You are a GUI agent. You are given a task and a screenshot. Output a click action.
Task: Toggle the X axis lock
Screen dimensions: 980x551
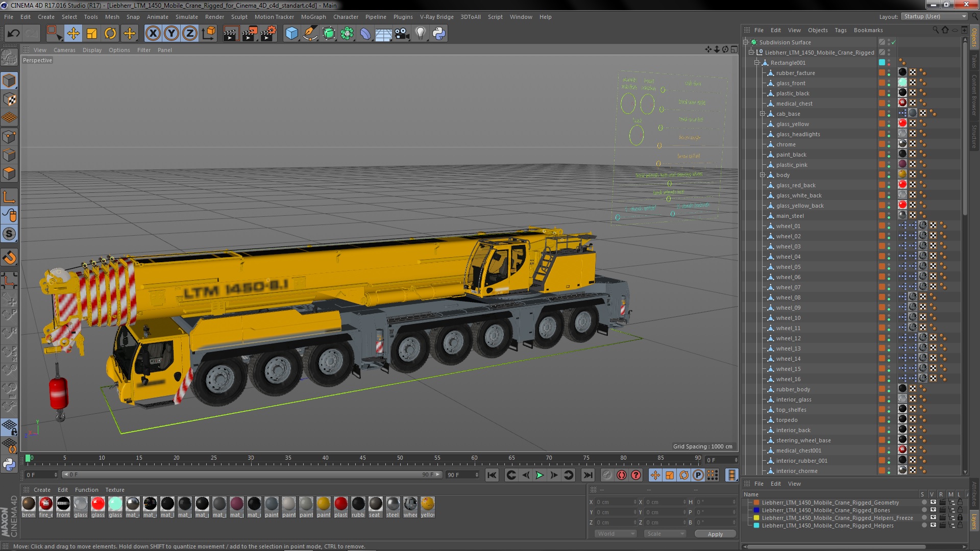pos(153,34)
